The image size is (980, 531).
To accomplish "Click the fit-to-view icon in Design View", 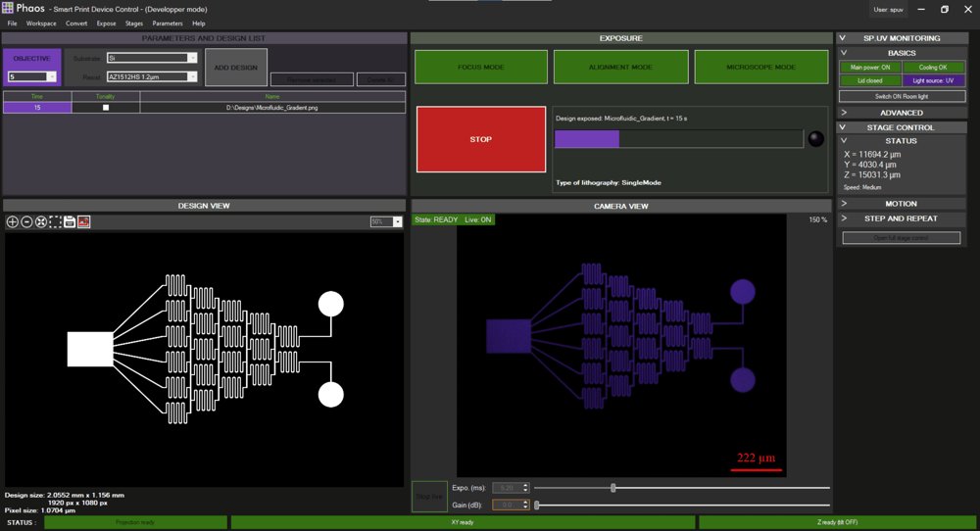I will point(40,221).
